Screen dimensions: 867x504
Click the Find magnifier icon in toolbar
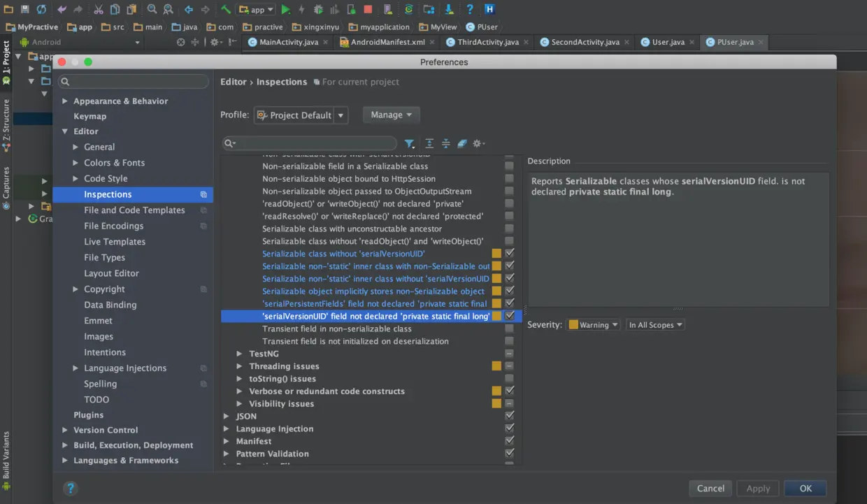coord(152,9)
